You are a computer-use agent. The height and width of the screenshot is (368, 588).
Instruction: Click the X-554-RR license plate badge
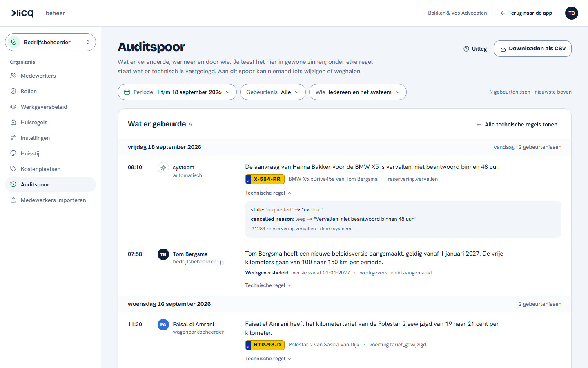point(265,179)
